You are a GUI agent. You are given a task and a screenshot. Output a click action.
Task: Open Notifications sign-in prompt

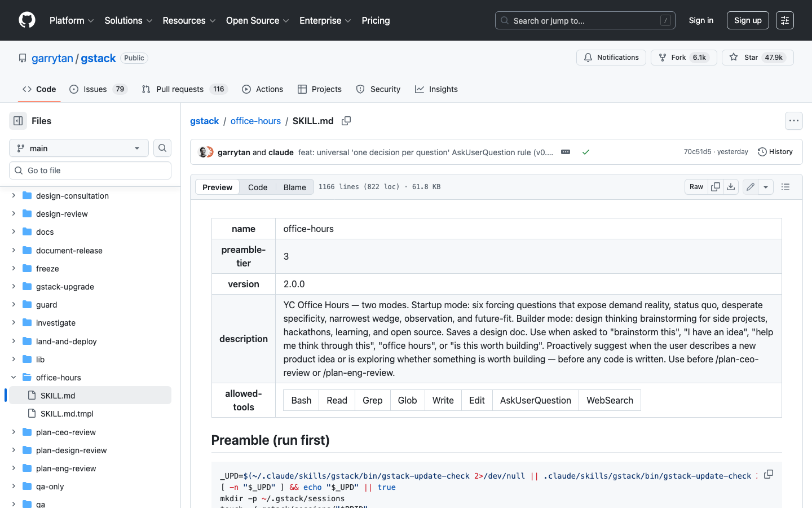[x=611, y=58]
